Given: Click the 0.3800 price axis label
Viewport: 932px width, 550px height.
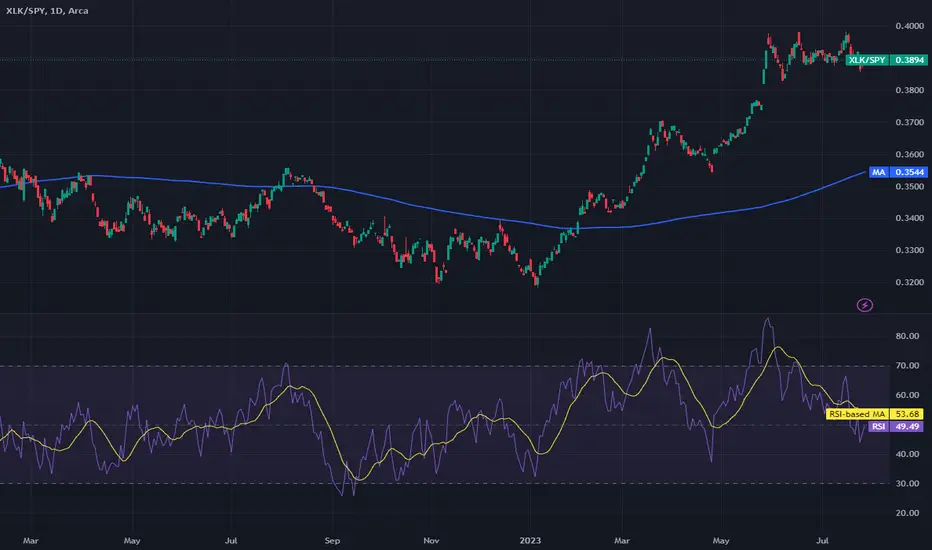Looking at the screenshot, I should 909,90.
